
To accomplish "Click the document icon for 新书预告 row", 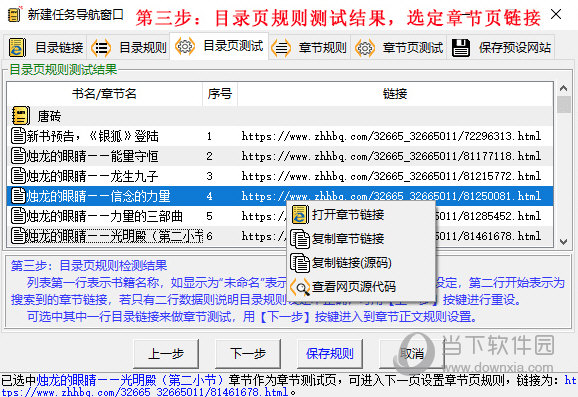I will click(x=18, y=136).
